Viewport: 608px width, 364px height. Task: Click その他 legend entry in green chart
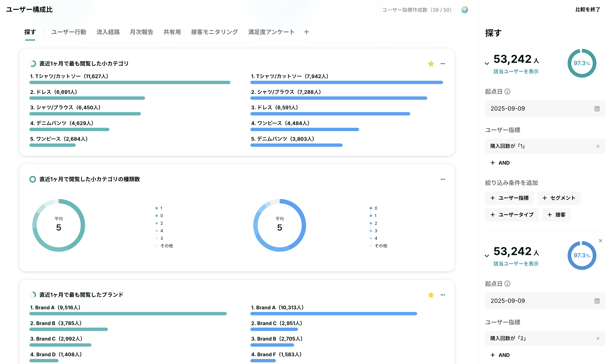[x=164, y=246]
